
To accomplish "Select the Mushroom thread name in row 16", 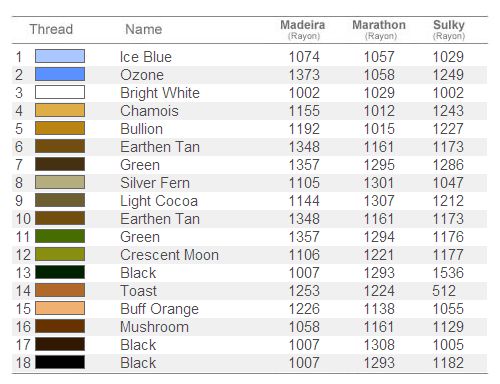I will point(154,327).
